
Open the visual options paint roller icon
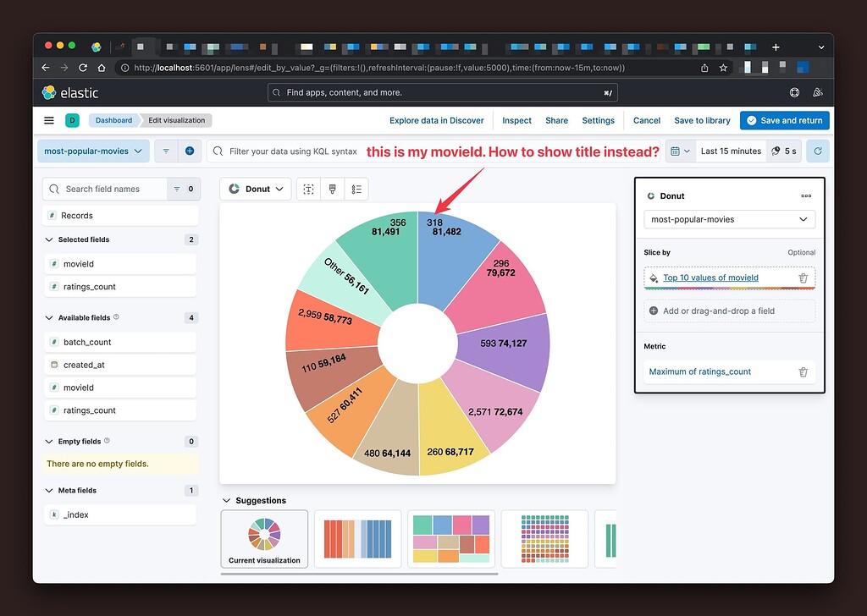(x=333, y=189)
